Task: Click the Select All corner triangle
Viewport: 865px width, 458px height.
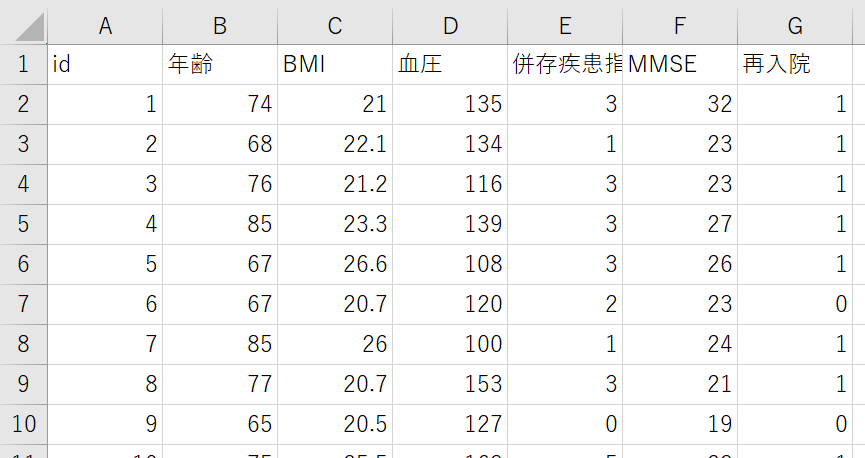Action: click(x=23, y=24)
